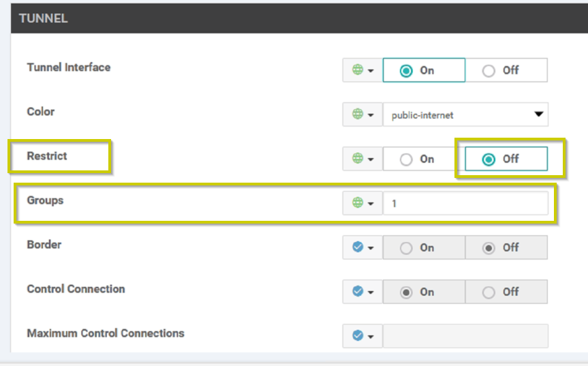
Task: Click the blue checkmark icon beside Border
Action: [x=358, y=247]
